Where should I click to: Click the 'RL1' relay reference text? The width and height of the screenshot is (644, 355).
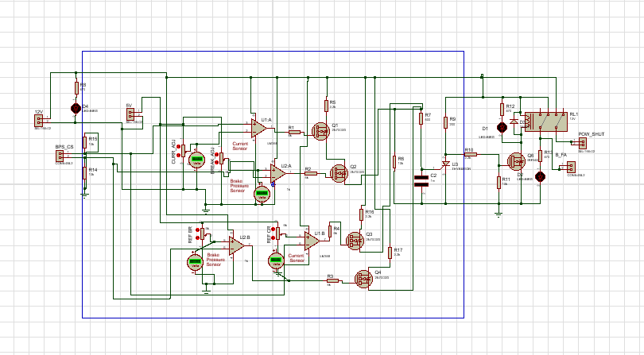[x=573, y=114]
